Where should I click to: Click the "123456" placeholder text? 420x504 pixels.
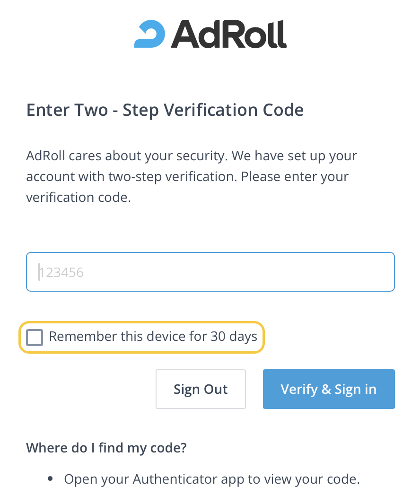61,272
